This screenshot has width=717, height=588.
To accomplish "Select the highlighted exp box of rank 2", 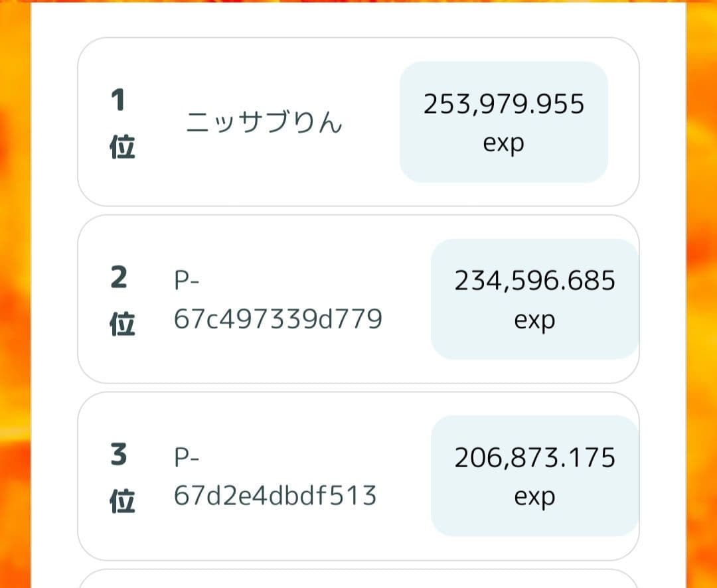I will point(534,299).
